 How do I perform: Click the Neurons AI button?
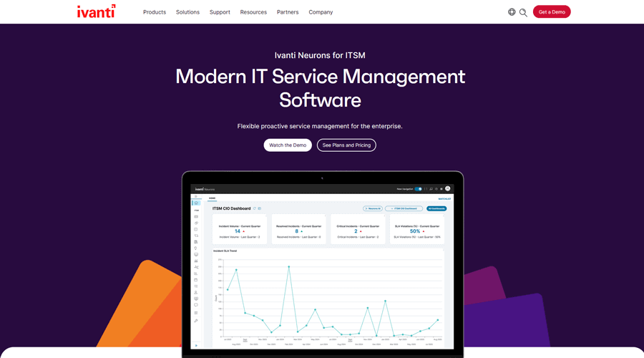[373, 208]
